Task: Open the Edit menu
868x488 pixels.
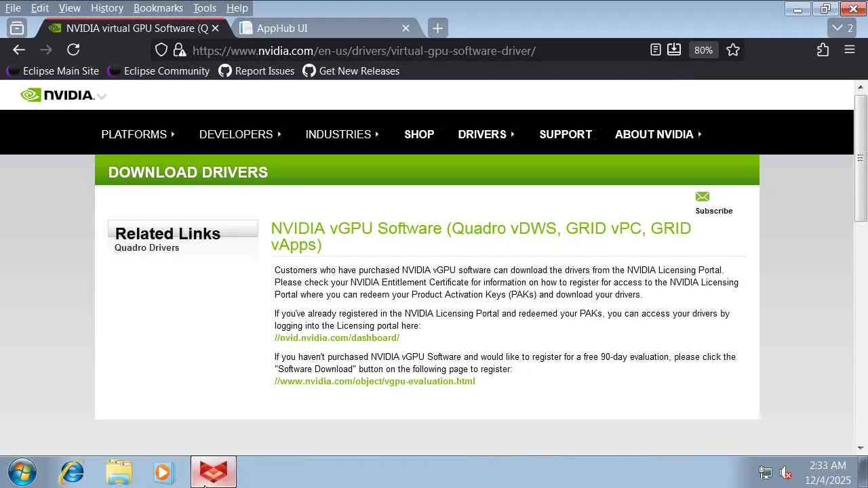Action: point(39,8)
